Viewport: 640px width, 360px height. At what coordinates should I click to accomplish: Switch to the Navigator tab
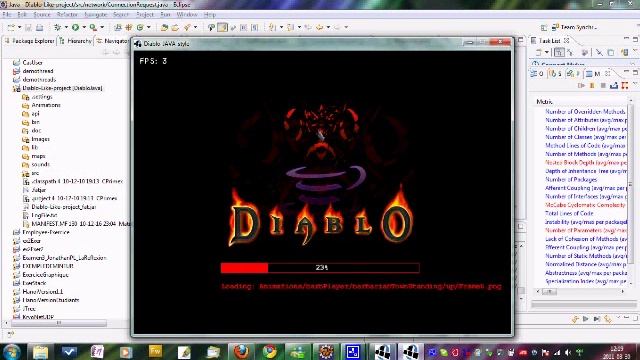pos(112,41)
